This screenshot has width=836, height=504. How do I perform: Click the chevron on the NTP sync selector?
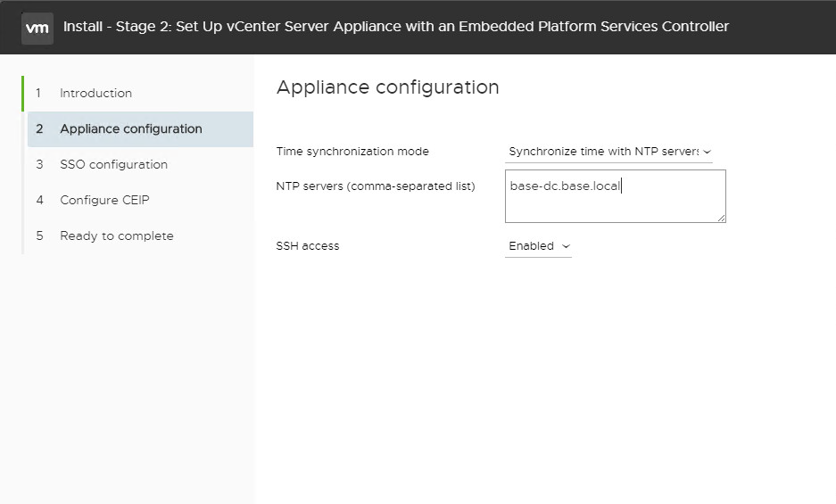pos(708,153)
